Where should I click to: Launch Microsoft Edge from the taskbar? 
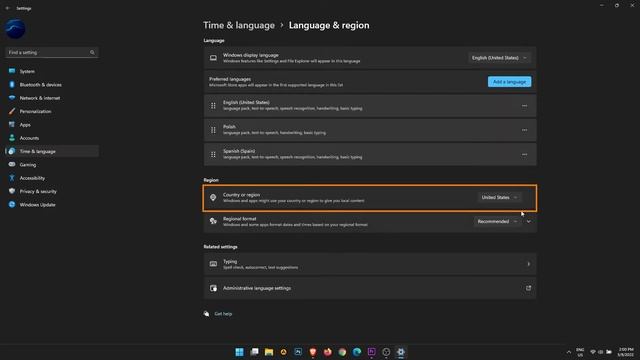coord(357,352)
